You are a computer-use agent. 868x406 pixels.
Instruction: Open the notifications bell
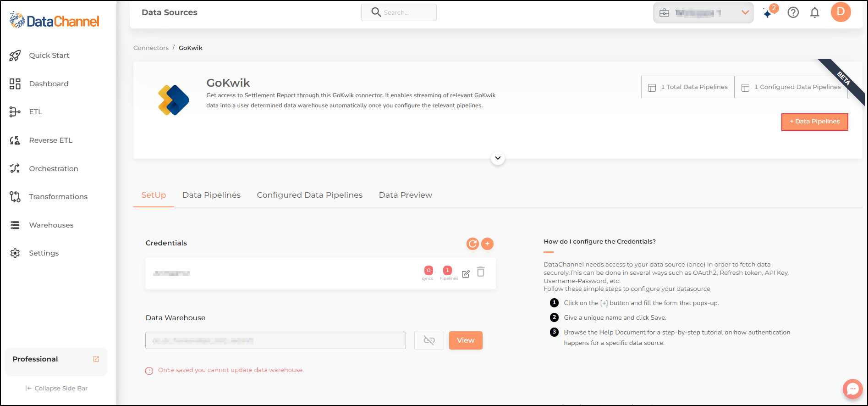click(815, 12)
